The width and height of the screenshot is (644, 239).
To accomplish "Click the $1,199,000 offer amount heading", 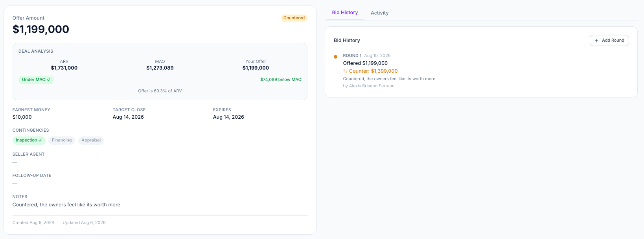I will (x=41, y=29).
